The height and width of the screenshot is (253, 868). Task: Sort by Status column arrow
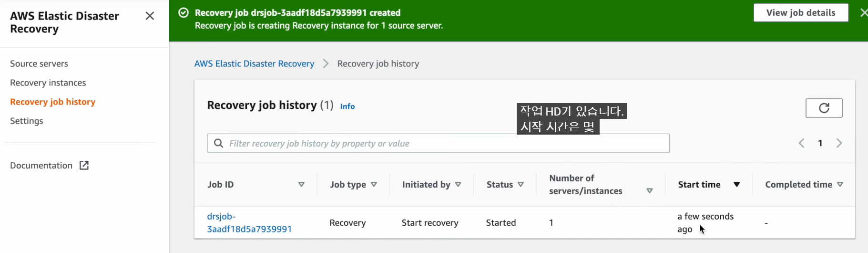pos(521,185)
